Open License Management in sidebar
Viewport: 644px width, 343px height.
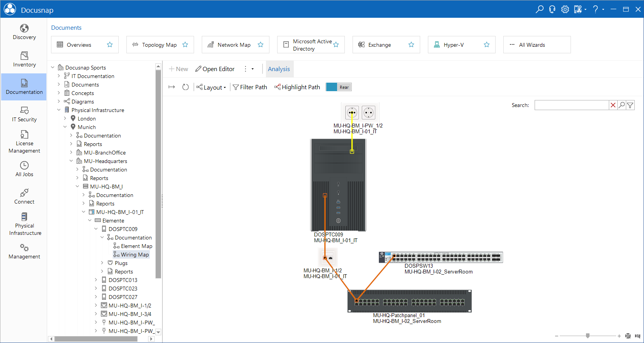click(24, 142)
